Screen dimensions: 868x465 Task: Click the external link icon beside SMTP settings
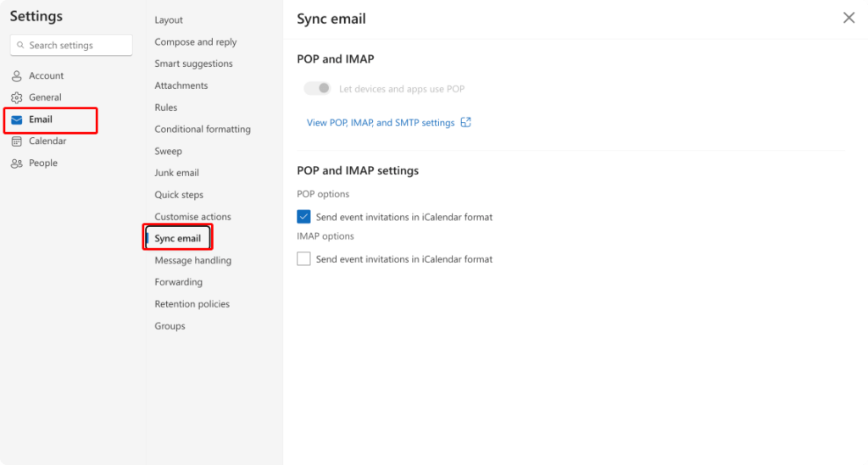click(466, 122)
